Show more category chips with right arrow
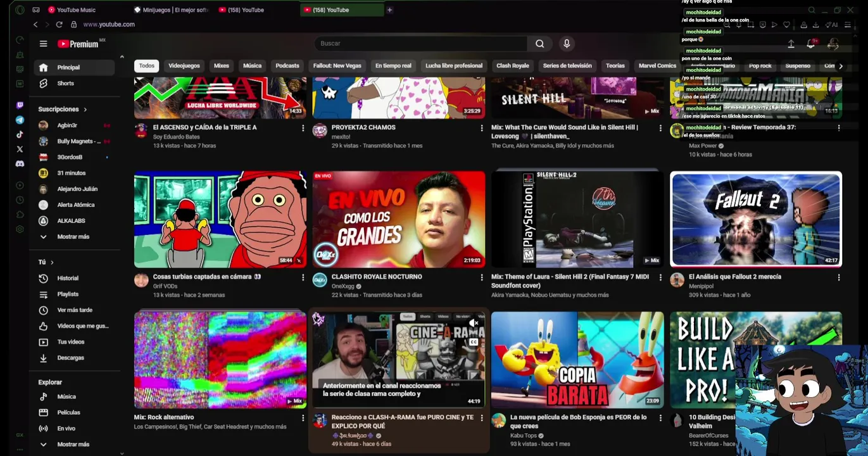 (841, 66)
